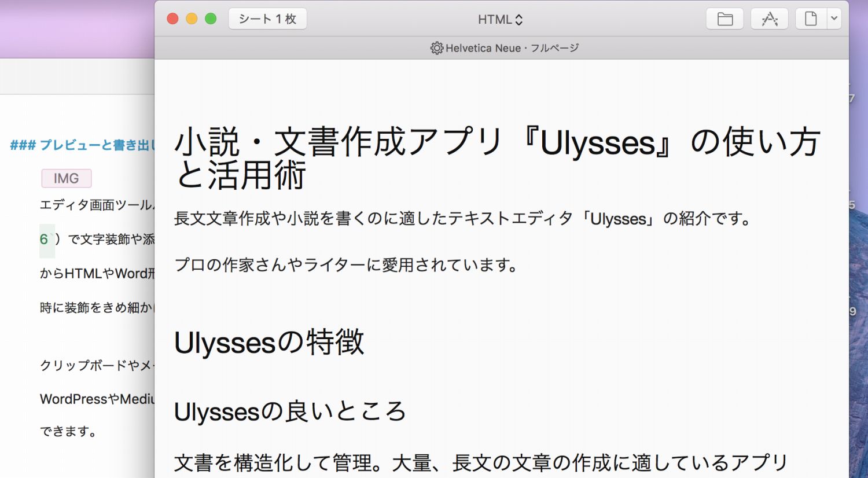Viewport: 868px width, 478px height.
Task: Minimize the preview window with yellow button
Action: pos(192,19)
